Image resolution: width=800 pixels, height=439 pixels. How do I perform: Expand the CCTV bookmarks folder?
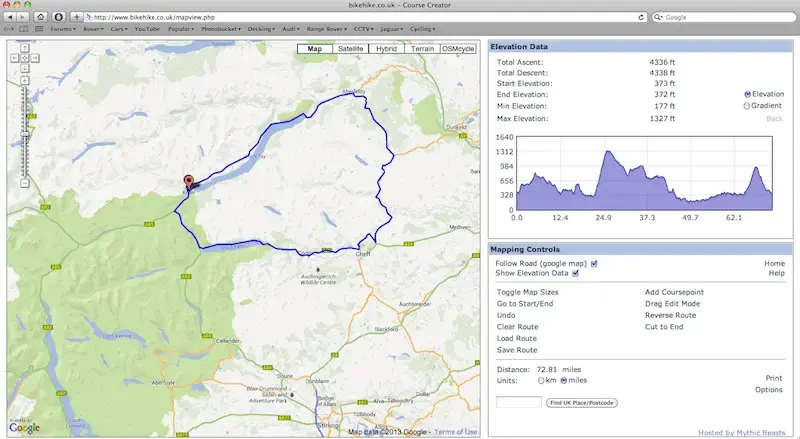[x=364, y=29]
